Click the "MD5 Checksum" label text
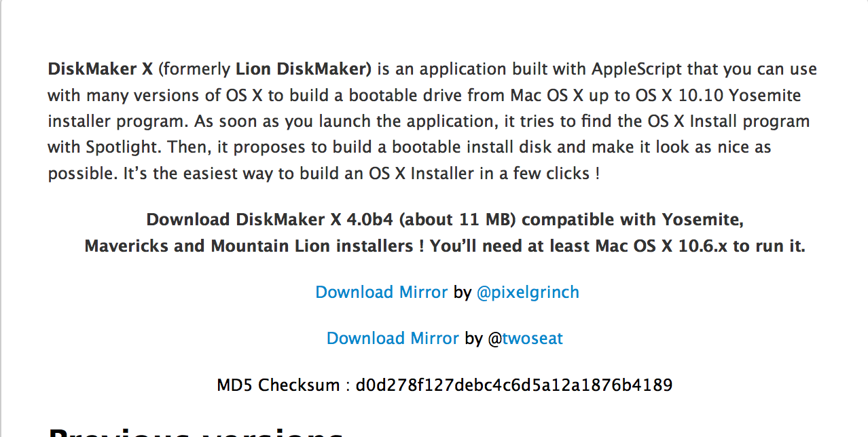Screen dimensions: 868x437 click(x=278, y=385)
